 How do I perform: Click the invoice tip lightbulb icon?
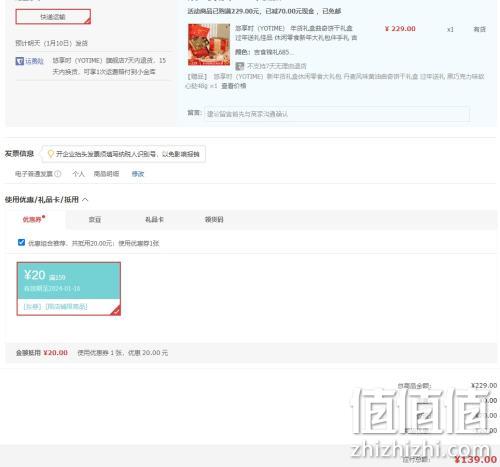[51, 154]
